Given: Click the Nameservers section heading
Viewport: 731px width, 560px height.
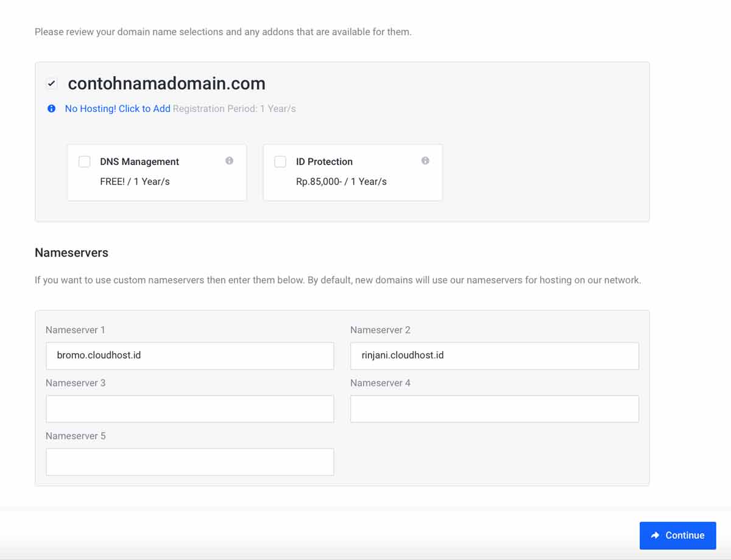Looking at the screenshot, I should pyautogui.click(x=71, y=253).
